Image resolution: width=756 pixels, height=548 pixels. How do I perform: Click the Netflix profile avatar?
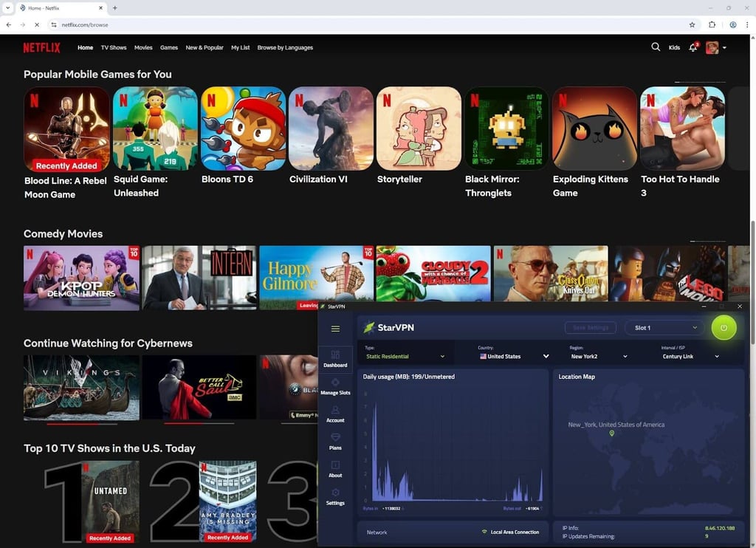712,47
